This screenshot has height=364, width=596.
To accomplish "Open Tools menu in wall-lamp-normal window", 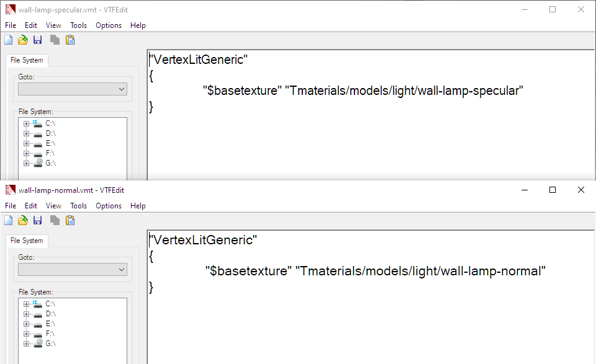I will 78,206.
